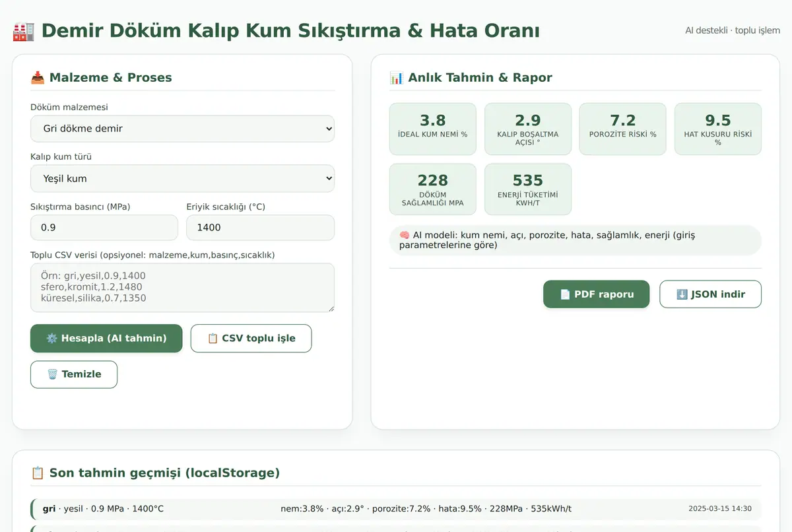The height and width of the screenshot is (532, 792).
Task: Click the "AI destekli · toplu işlem" header text
Action: tap(733, 30)
